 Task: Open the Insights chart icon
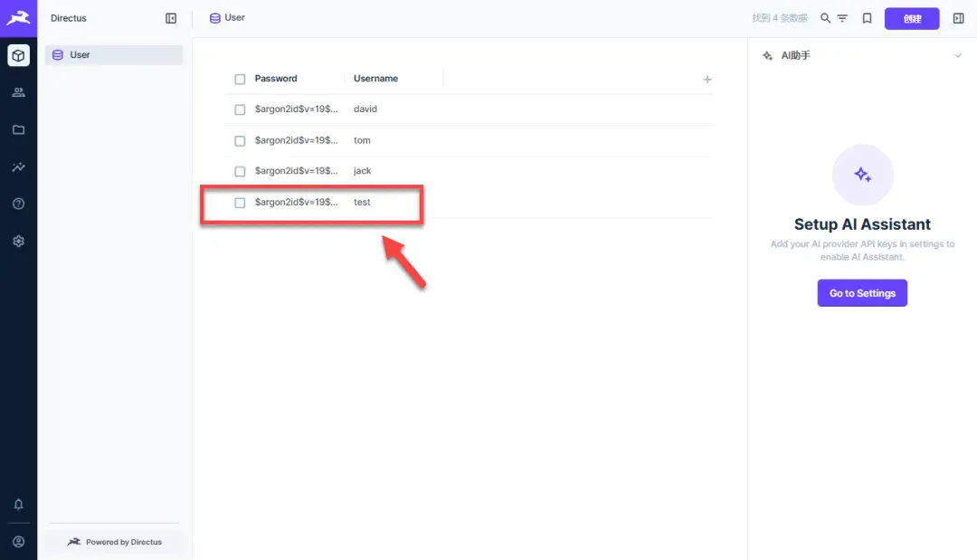[x=18, y=167]
